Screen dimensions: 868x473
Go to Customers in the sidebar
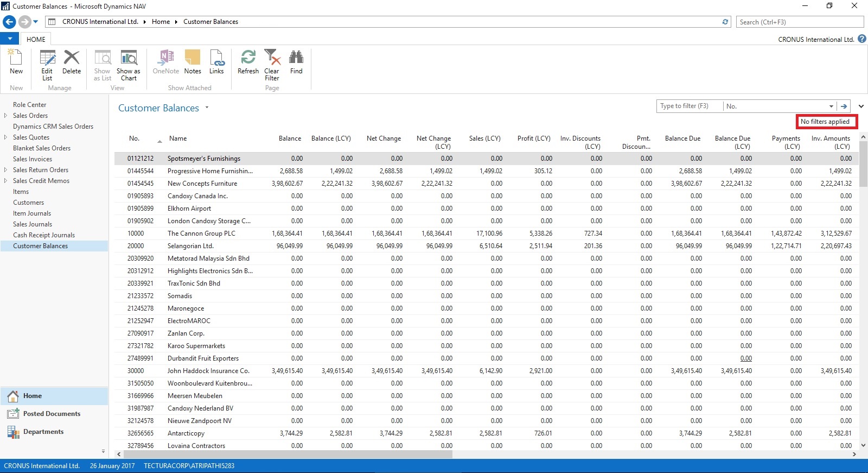point(29,203)
